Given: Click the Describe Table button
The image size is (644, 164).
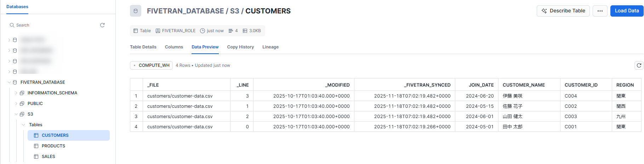Looking at the screenshot, I should (563, 11).
